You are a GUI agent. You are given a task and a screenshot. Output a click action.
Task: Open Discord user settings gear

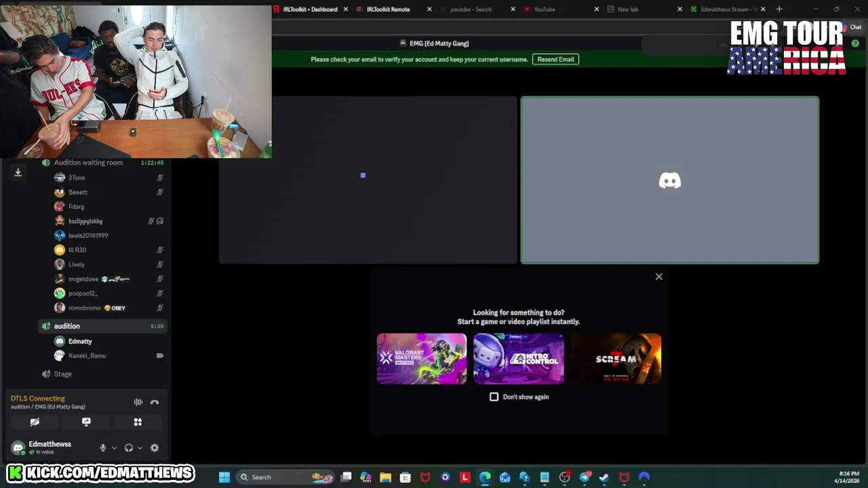155,447
